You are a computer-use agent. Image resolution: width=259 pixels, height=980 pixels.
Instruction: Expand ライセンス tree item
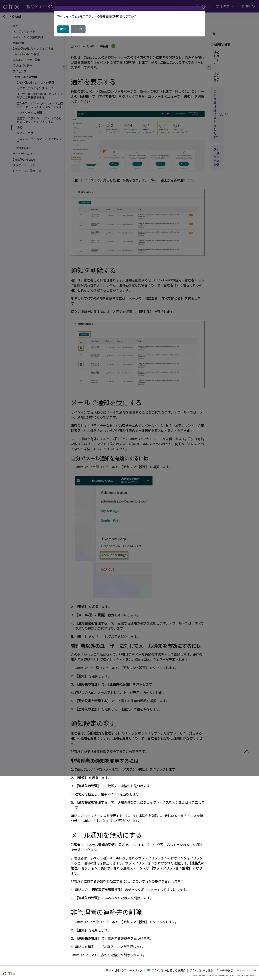click(x=19, y=71)
